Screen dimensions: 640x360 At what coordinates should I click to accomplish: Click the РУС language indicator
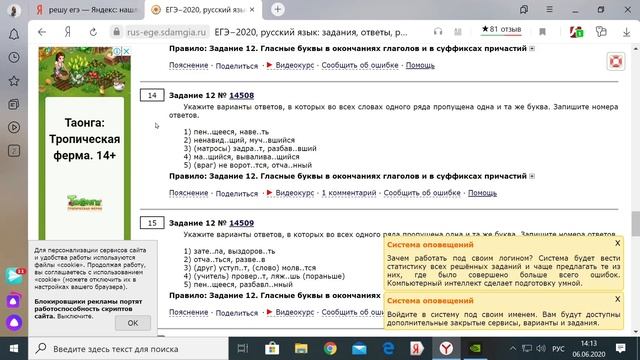[x=558, y=349]
